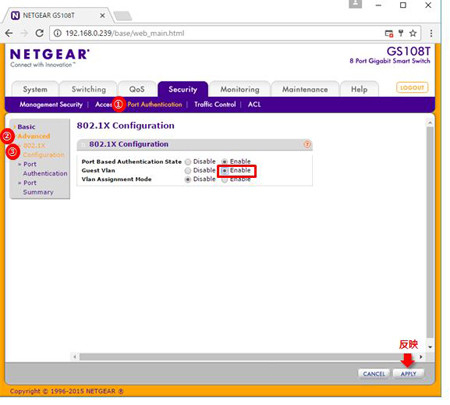Set Guest Vlan to Enable
Viewport: 450px width, 405px height.
click(225, 171)
